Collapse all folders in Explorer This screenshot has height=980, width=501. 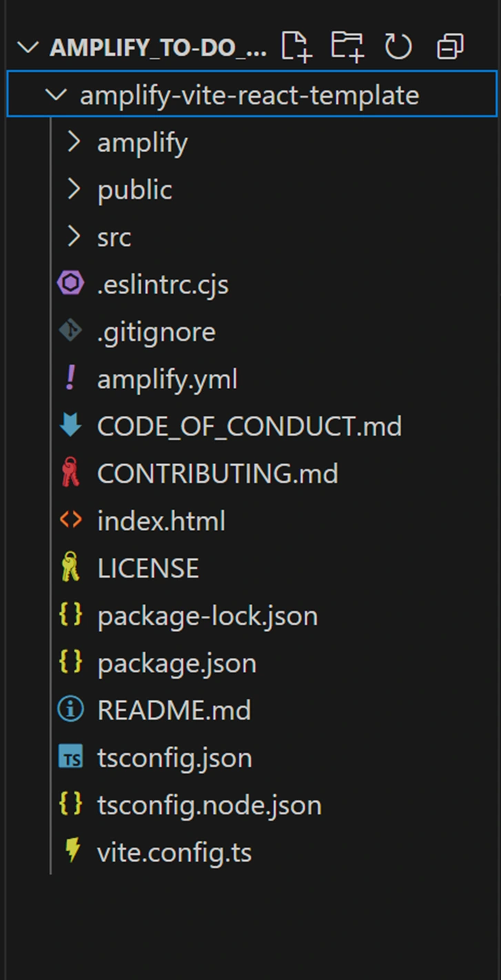coord(450,47)
